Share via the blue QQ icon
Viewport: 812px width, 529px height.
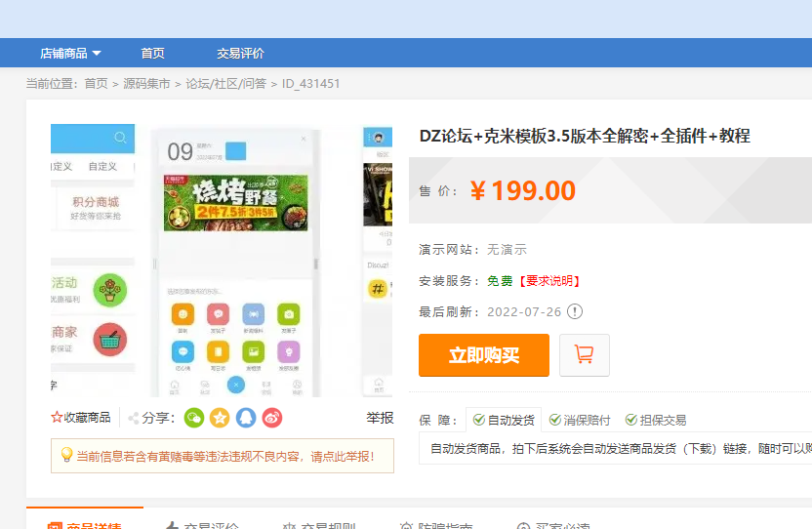click(x=246, y=418)
